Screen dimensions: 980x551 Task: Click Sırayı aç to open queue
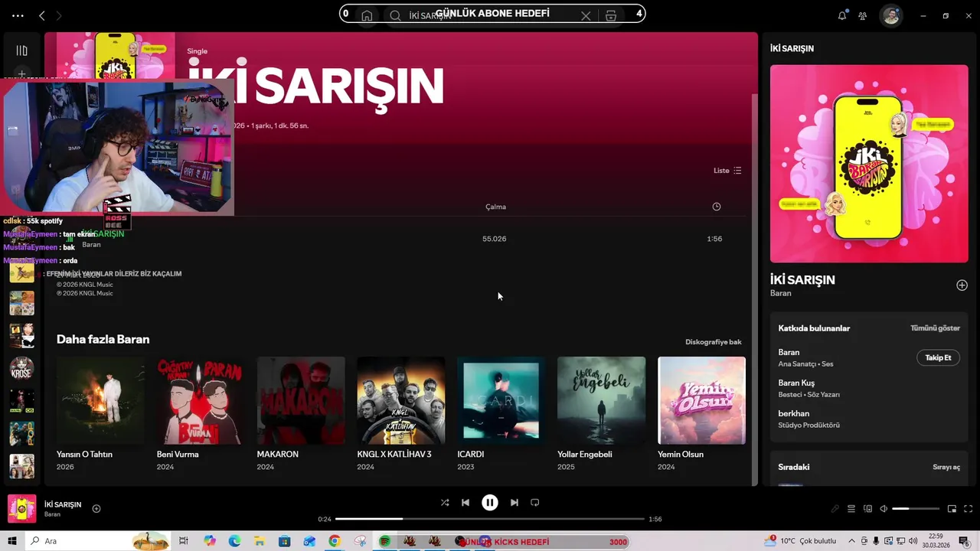click(x=946, y=467)
